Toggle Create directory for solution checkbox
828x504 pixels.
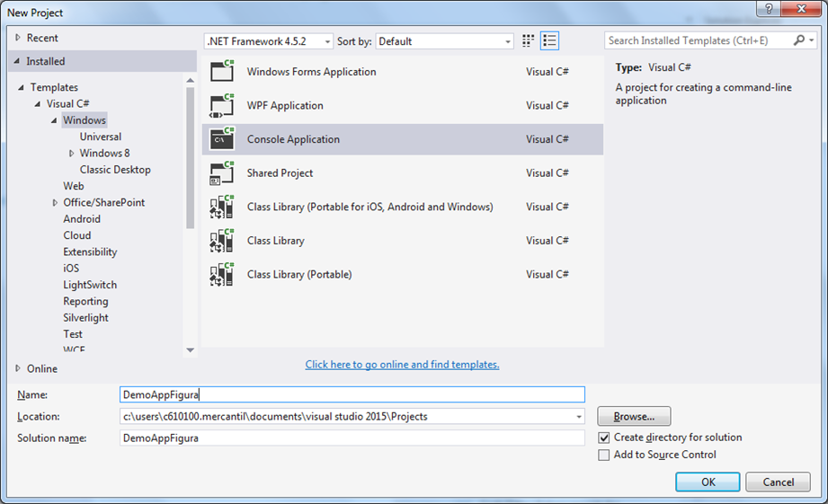[x=604, y=438]
